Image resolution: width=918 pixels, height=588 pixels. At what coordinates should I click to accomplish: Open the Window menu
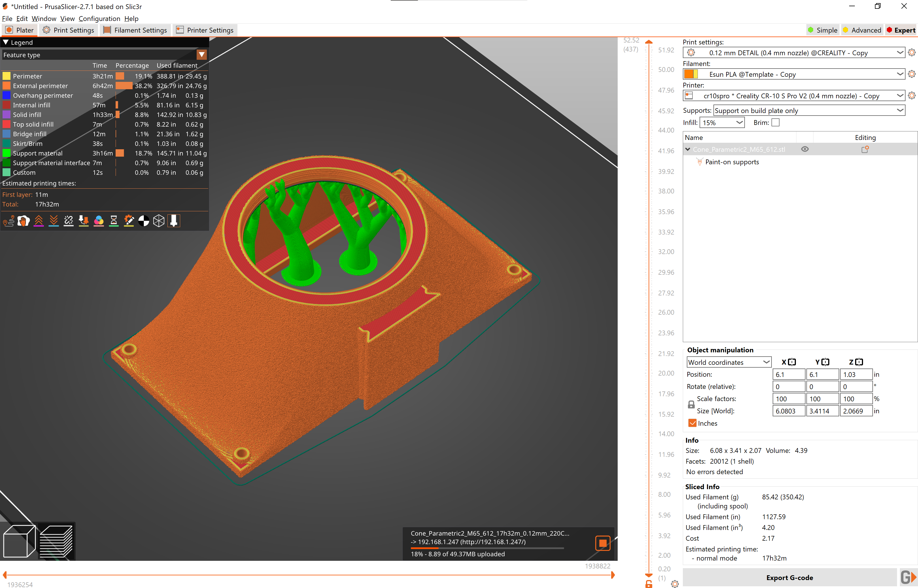[x=44, y=18]
